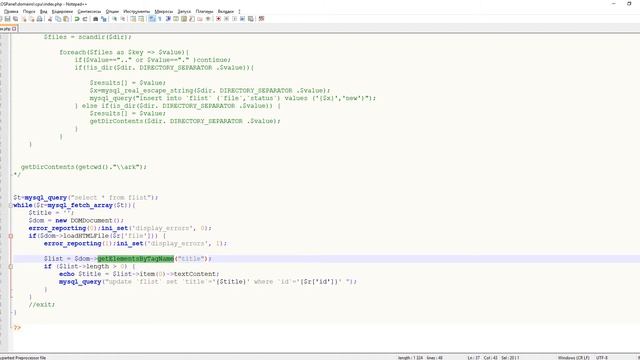The image size is (640, 360).
Task: Open Find with the binoculars icon
Action: (x=96, y=19)
